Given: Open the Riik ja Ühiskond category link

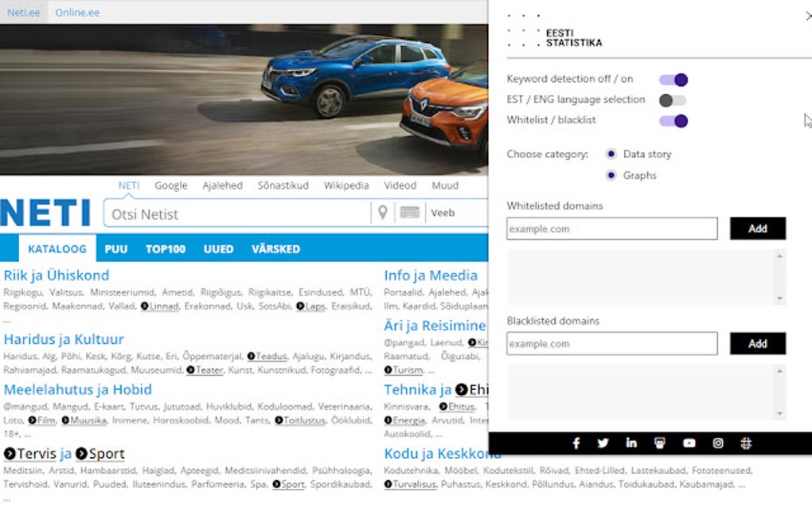Looking at the screenshot, I should pos(57,275).
